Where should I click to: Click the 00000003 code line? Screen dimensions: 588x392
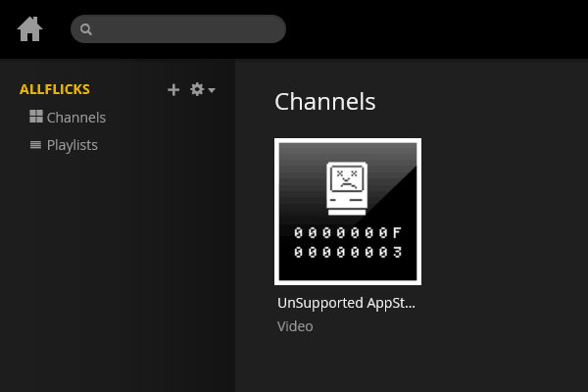pyautogui.click(x=348, y=252)
